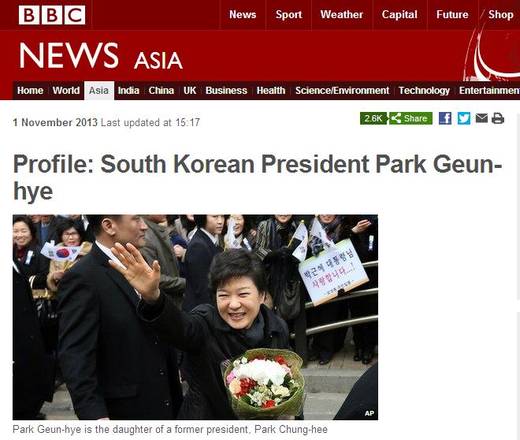520x440 pixels.
Task: Share the article on Facebook
Action: (445, 118)
